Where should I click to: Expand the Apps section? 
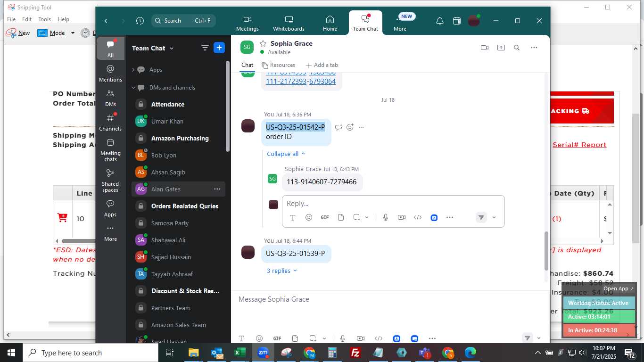tap(133, 70)
